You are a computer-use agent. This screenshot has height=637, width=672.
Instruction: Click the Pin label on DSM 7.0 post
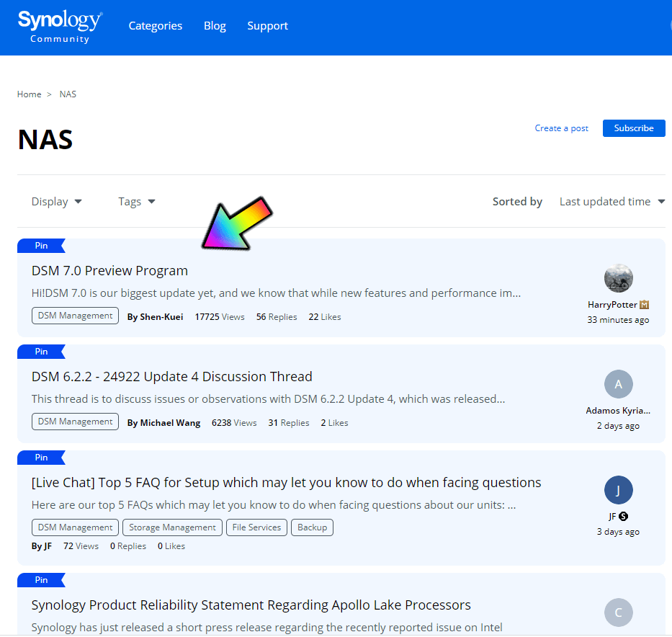[x=41, y=246]
